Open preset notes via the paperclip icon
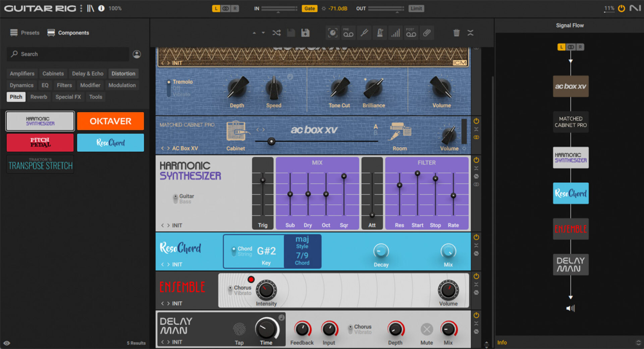 (x=427, y=33)
